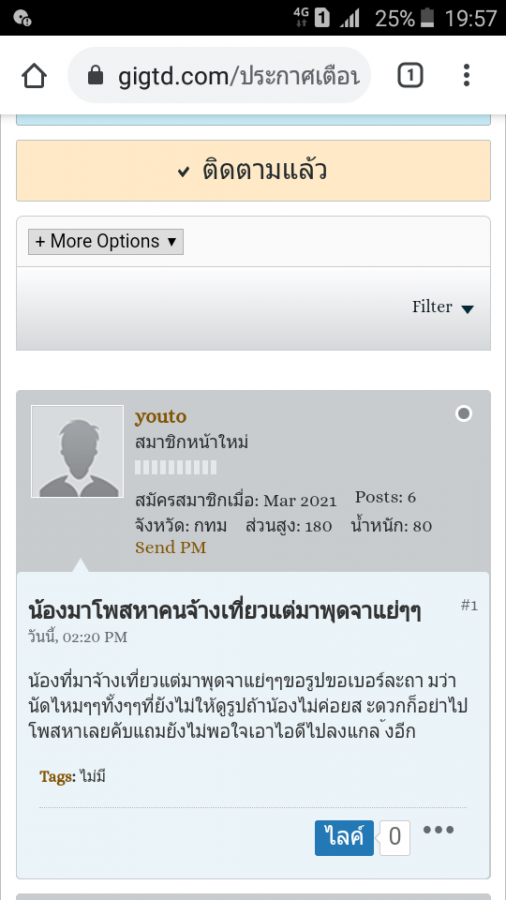506x900 pixels.
Task: Open the Filter dropdown
Action: 443,307
